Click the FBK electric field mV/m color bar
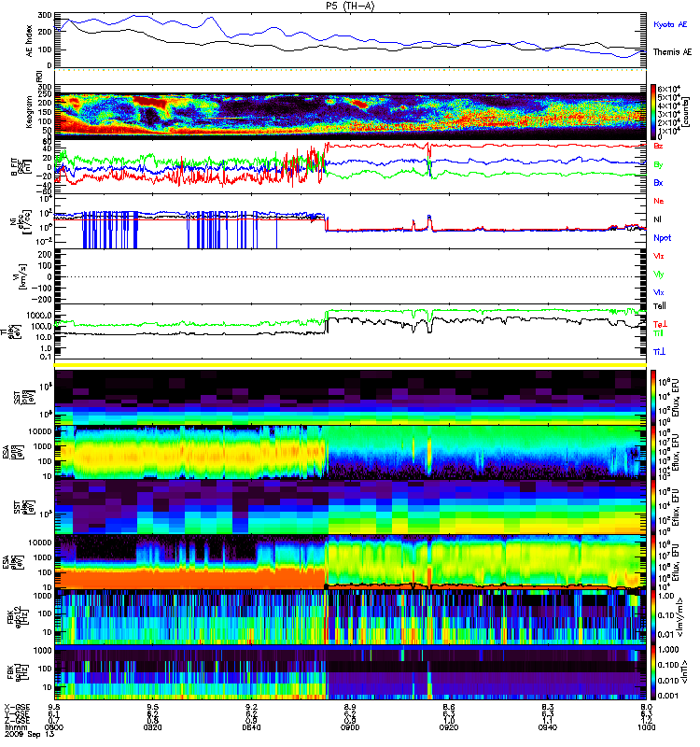Screen dimensions: 700x747 pyautogui.click(x=653, y=616)
